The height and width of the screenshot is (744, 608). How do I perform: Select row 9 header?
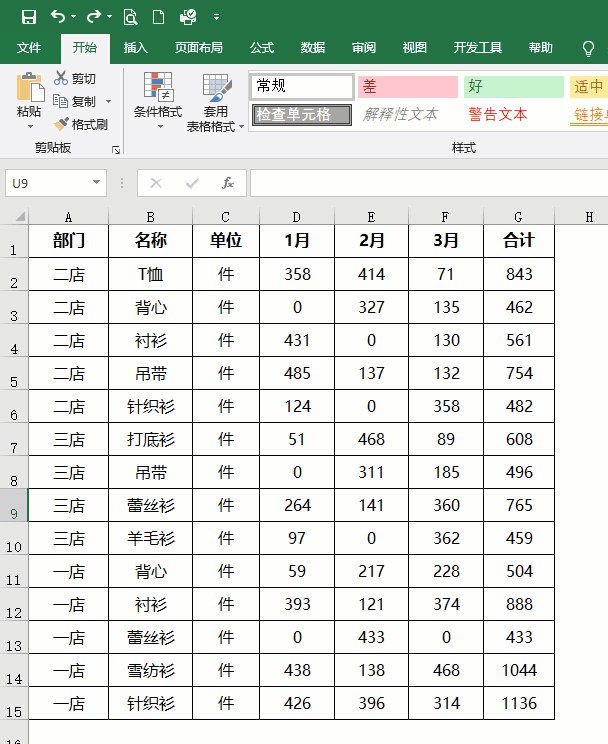pyautogui.click(x=14, y=505)
